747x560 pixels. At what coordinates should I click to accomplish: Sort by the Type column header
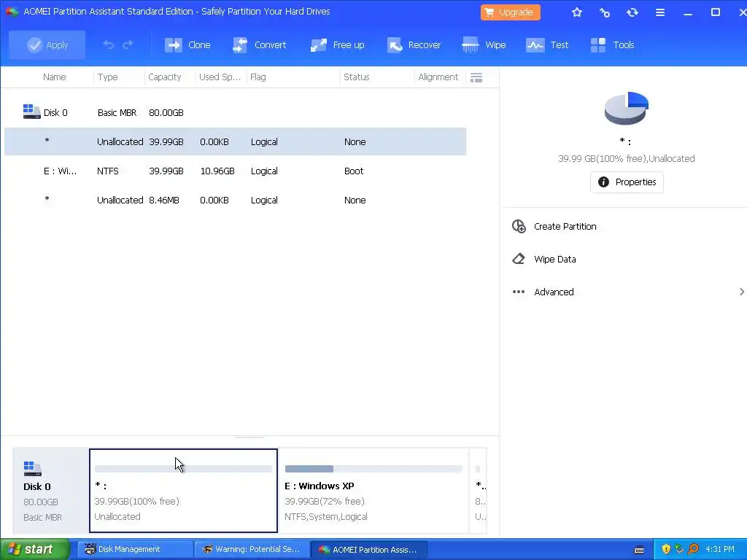coord(108,77)
